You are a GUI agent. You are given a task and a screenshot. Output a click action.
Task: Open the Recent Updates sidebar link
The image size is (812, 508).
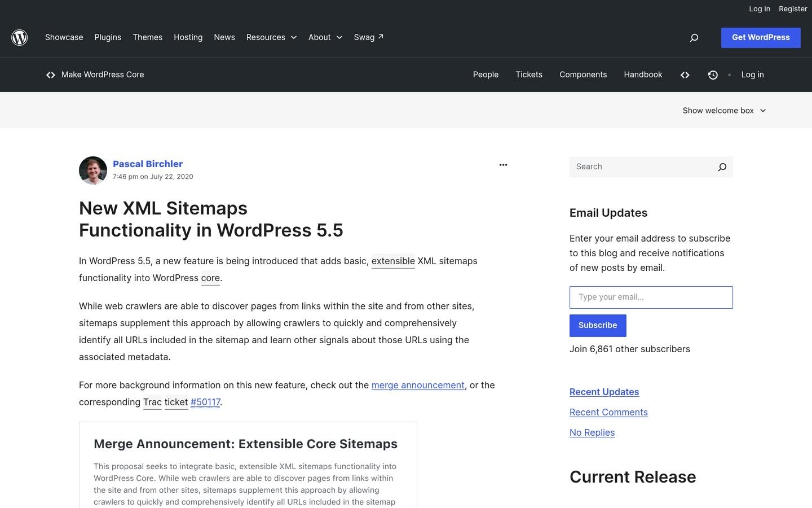click(604, 392)
